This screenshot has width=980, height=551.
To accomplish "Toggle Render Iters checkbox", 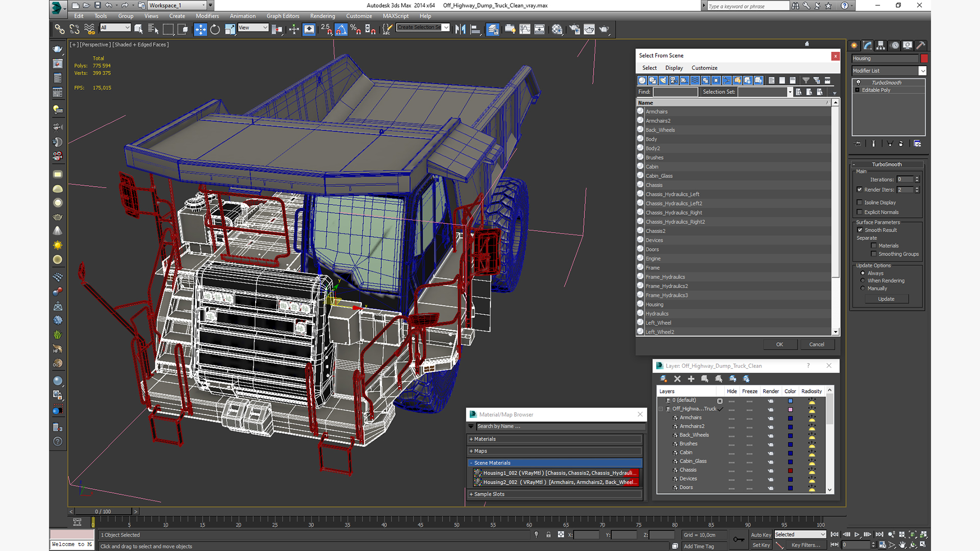I will point(860,189).
